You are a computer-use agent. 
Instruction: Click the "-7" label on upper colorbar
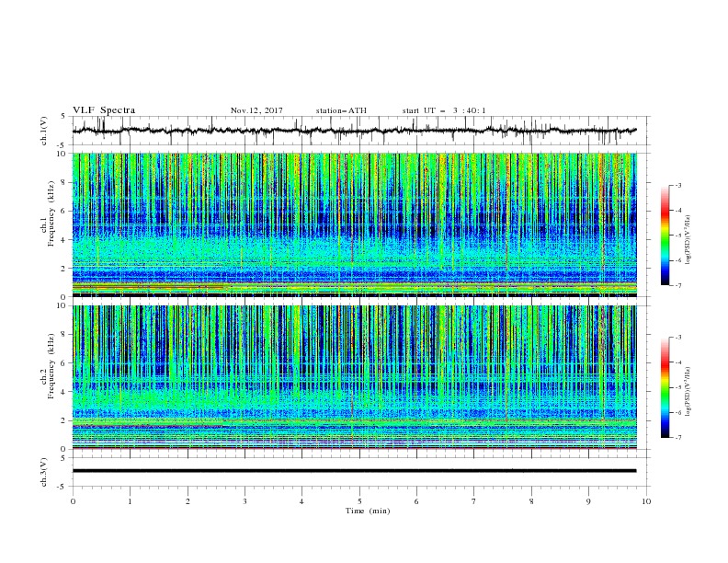[677, 285]
